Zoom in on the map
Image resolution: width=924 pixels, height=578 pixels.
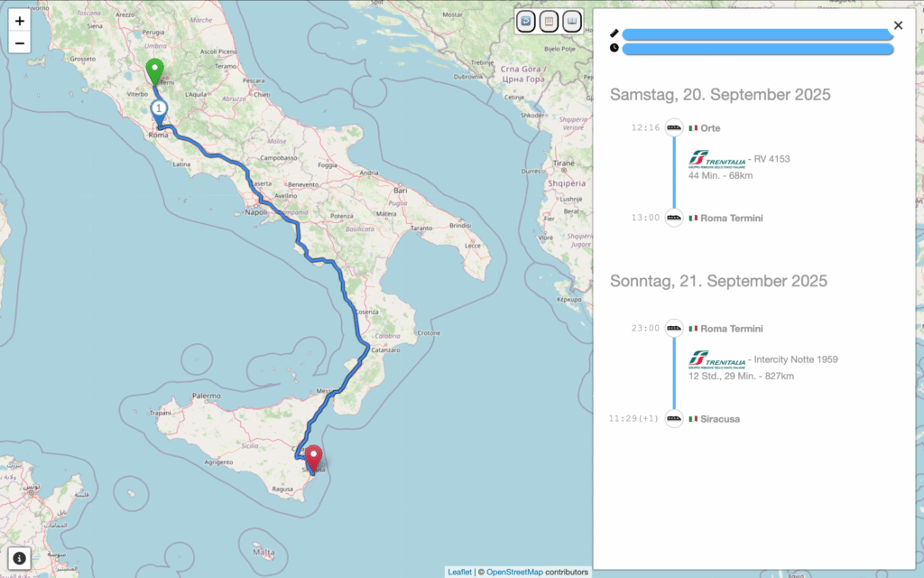[x=19, y=21]
